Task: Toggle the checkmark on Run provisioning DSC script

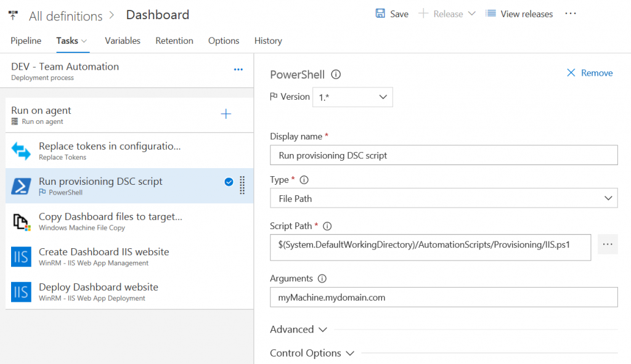Action: tap(229, 182)
